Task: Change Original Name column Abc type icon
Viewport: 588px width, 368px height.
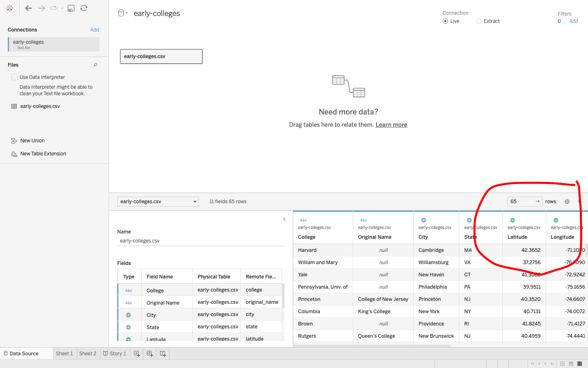Action: 363,220
